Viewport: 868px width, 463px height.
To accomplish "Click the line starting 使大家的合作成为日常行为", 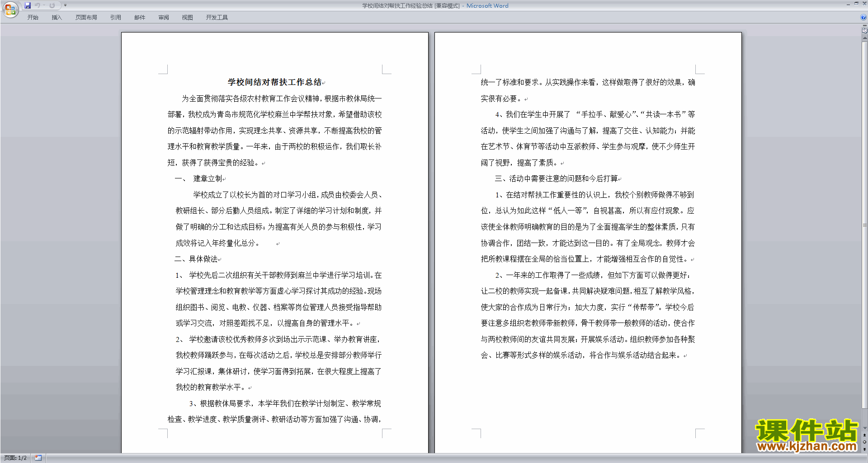I will [x=588, y=307].
